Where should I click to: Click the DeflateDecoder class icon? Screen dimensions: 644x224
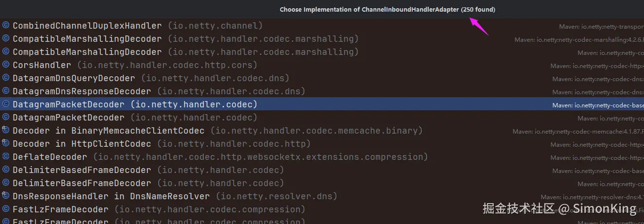coord(6,156)
